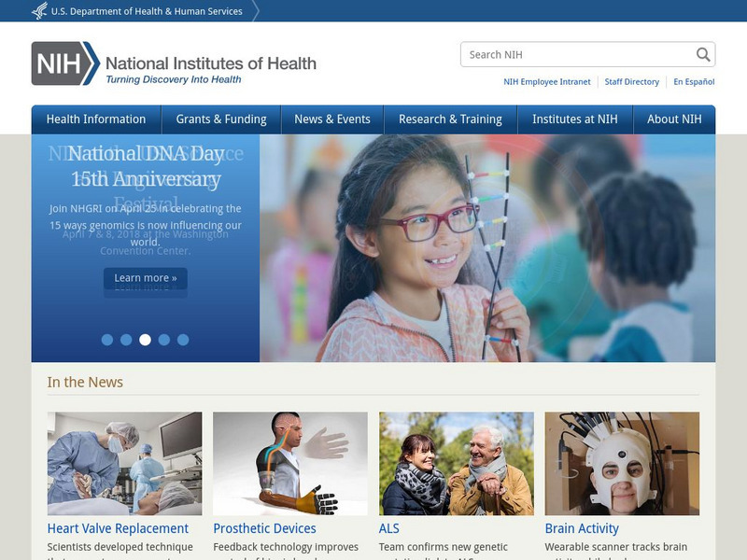Open the Prosthetic Devices arm illustration thumbnail
The height and width of the screenshot is (560, 747).
click(290, 463)
